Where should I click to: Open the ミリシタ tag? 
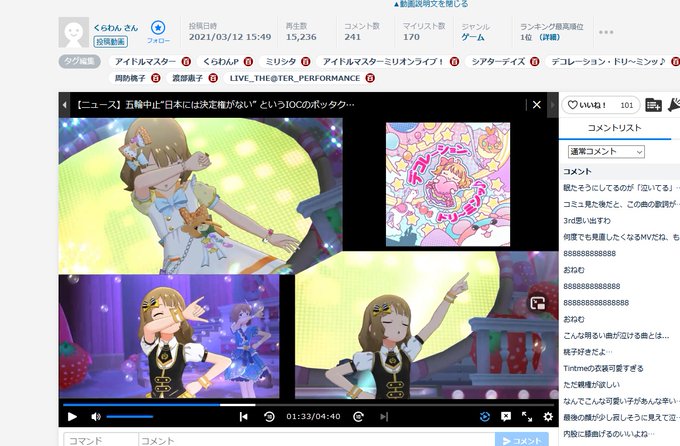click(x=281, y=62)
